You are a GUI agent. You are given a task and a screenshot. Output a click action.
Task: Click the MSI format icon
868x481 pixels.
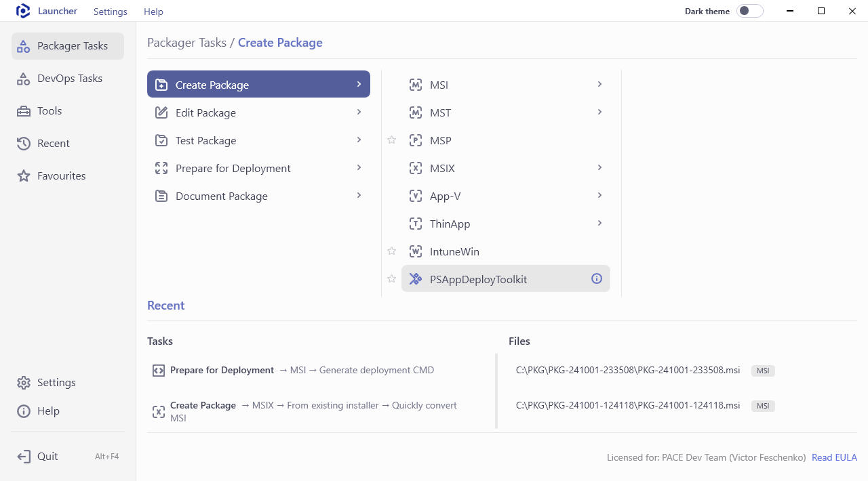pyautogui.click(x=416, y=85)
